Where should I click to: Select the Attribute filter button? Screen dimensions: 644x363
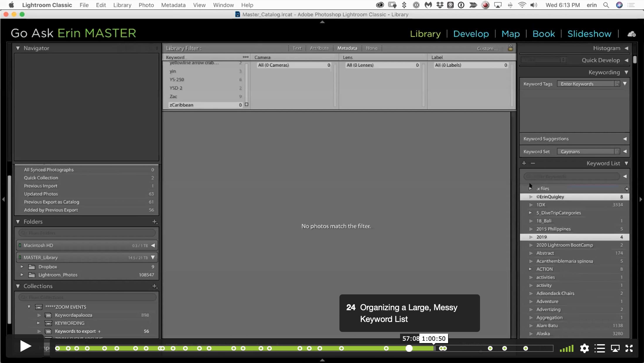[x=319, y=48]
